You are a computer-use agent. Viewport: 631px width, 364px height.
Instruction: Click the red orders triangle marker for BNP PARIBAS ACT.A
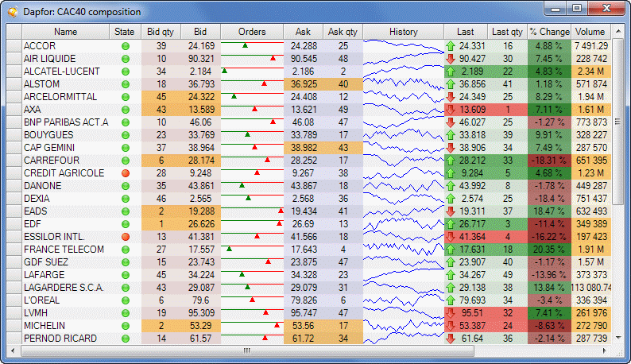coord(273,122)
